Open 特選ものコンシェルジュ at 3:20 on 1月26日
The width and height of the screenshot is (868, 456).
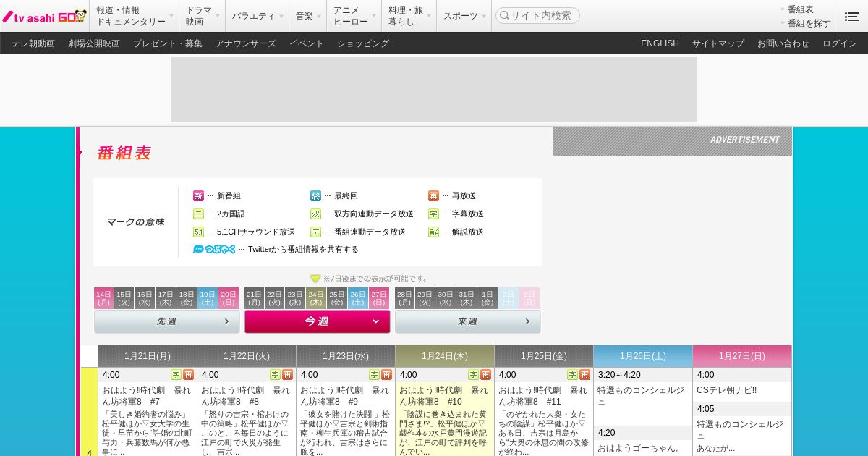[641, 396]
